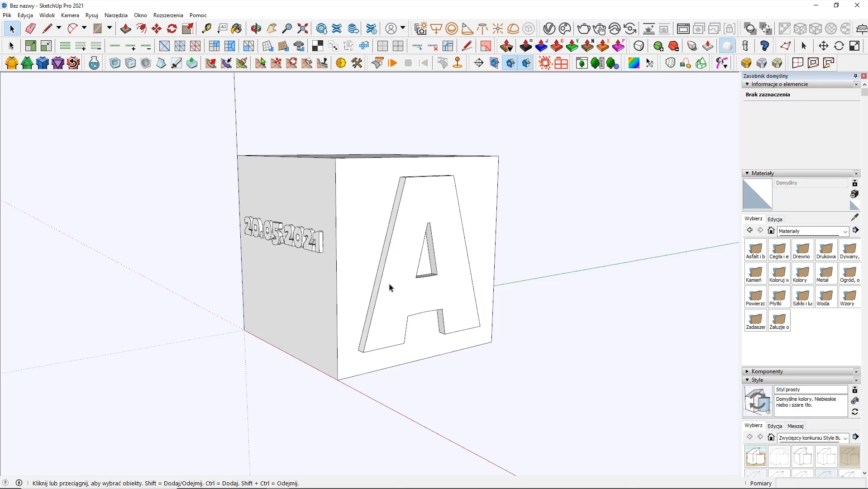
Task: Activate the Push/Pull tool
Action: 126,28
